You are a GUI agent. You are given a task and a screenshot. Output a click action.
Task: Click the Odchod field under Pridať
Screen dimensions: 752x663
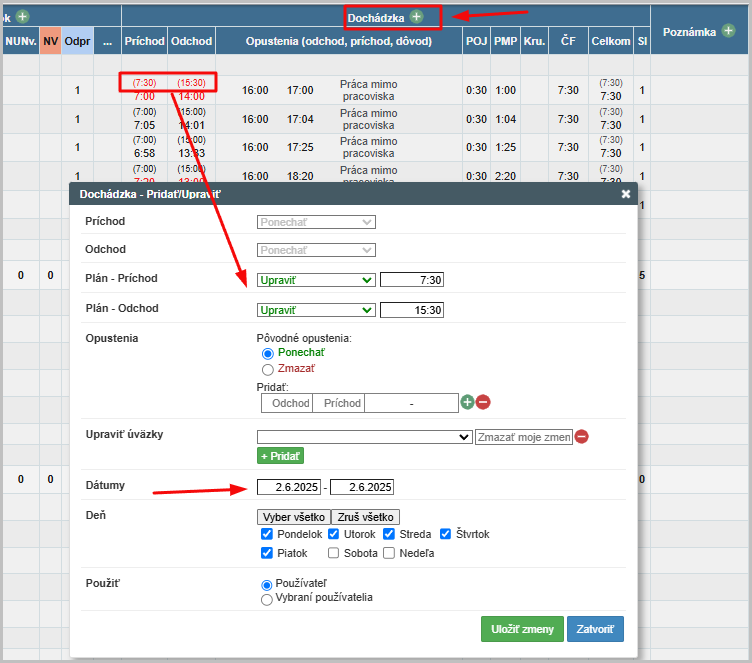coord(287,403)
